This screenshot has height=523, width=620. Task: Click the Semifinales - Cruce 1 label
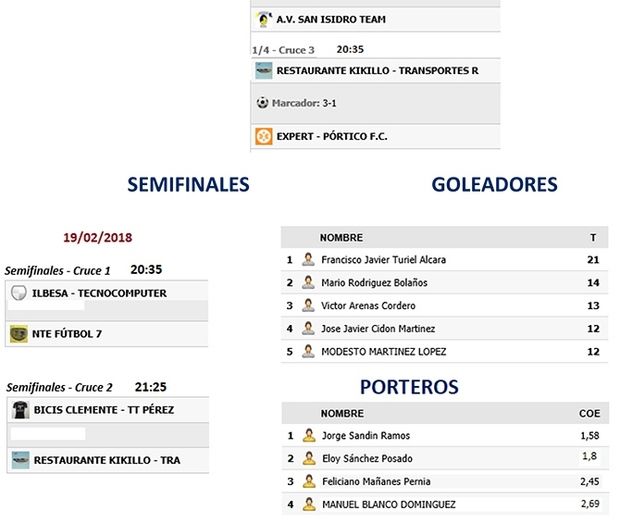point(58,271)
